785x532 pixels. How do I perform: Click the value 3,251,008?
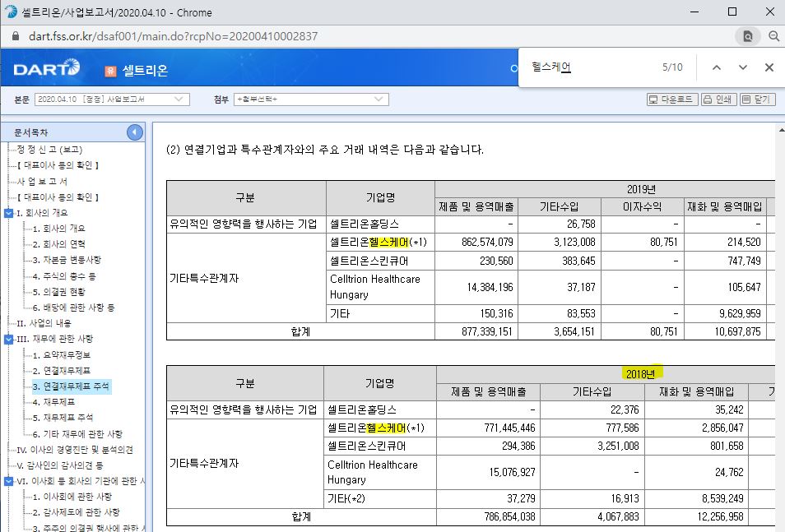click(618, 446)
